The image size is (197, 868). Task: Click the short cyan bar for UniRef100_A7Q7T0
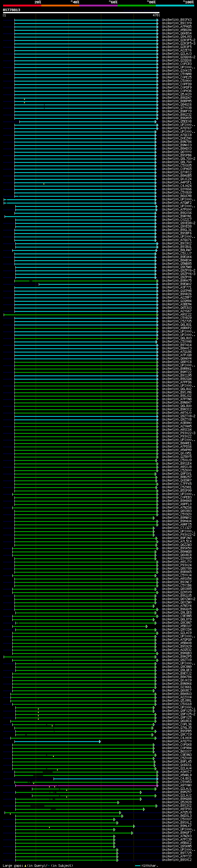58,741
